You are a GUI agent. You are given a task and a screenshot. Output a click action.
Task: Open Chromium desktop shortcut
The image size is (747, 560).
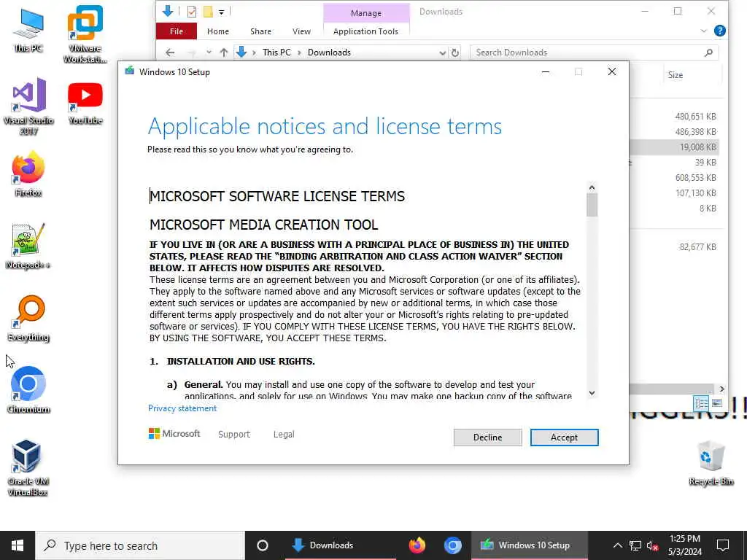[x=28, y=391]
